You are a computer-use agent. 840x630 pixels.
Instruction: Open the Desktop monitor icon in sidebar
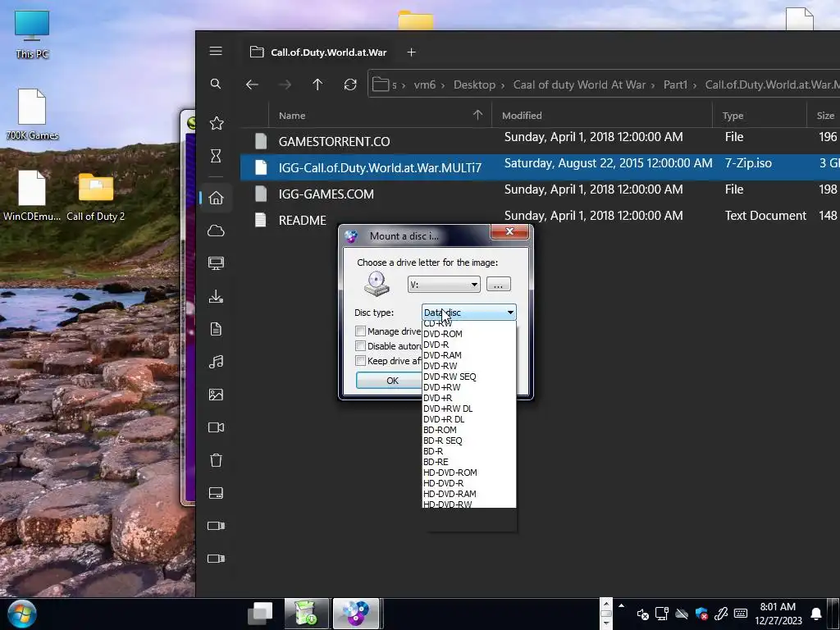coord(216,263)
